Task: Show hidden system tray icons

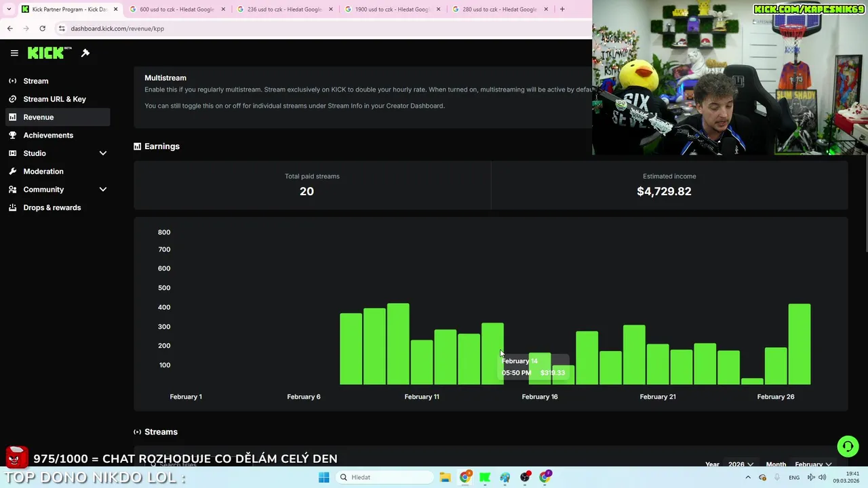Action: click(748, 477)
